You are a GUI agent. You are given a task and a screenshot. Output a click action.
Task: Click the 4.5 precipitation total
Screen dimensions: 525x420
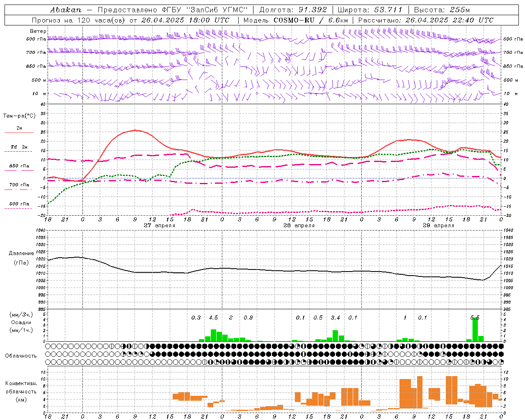[x=213, y=317]
